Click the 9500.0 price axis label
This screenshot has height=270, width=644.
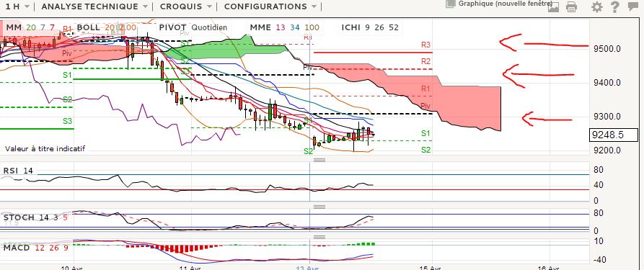[x=606, y=48]
